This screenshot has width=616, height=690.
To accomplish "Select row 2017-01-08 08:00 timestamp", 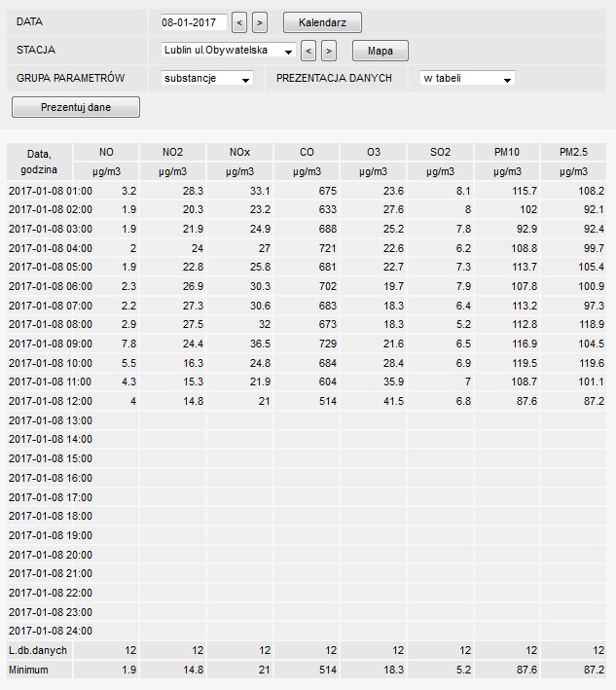I will pyautogui.click(x=51, y=324).
